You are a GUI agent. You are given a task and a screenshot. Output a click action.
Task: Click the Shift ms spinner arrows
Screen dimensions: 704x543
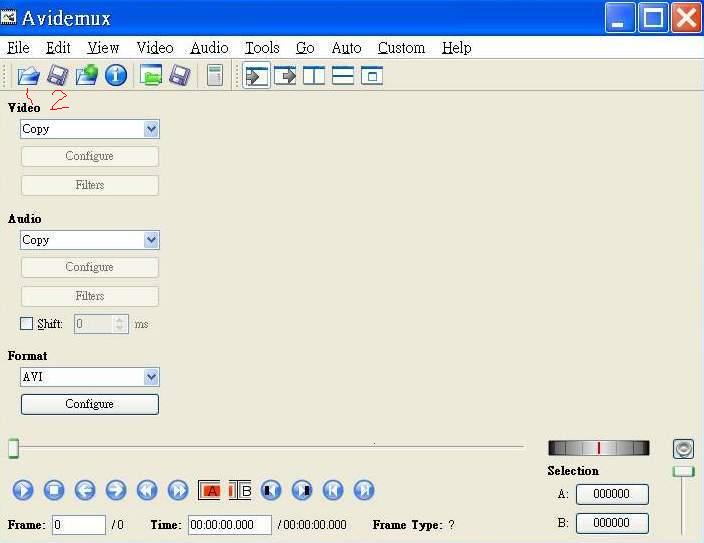tap(119, 324)
